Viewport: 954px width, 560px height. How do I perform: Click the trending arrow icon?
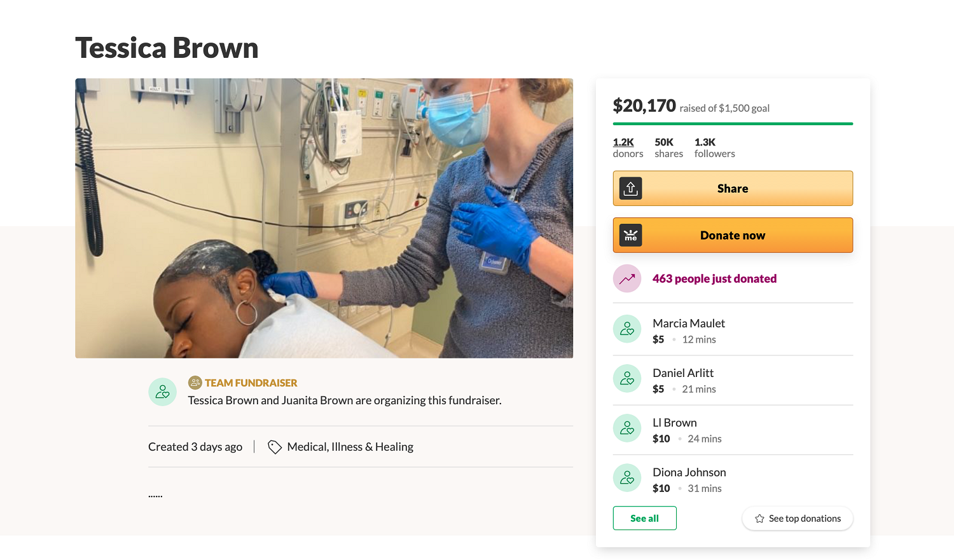click(x=627, y=279)
